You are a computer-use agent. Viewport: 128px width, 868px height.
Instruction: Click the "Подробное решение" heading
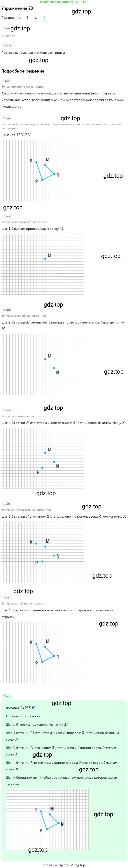[23, 71]
